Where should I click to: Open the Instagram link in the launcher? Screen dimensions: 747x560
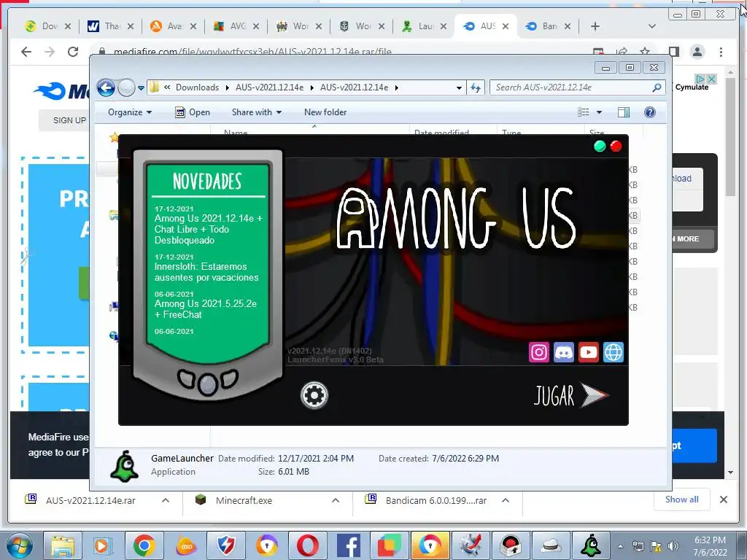[539, 352]
